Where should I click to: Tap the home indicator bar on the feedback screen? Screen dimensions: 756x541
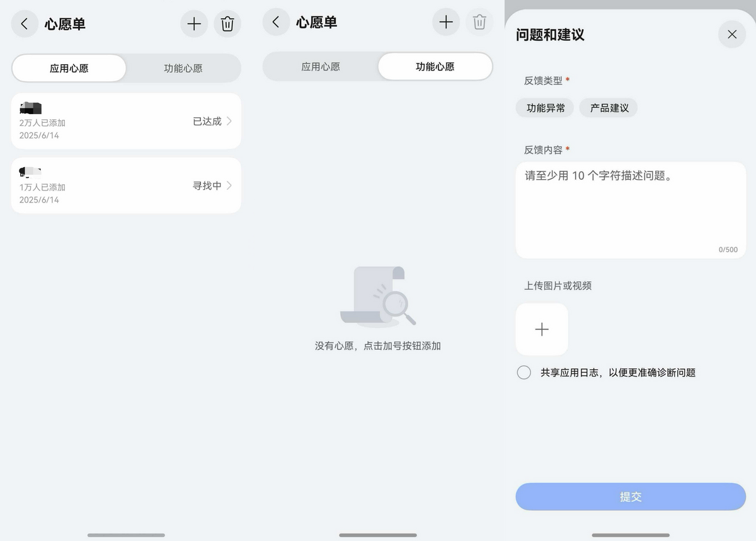[631, 535]
